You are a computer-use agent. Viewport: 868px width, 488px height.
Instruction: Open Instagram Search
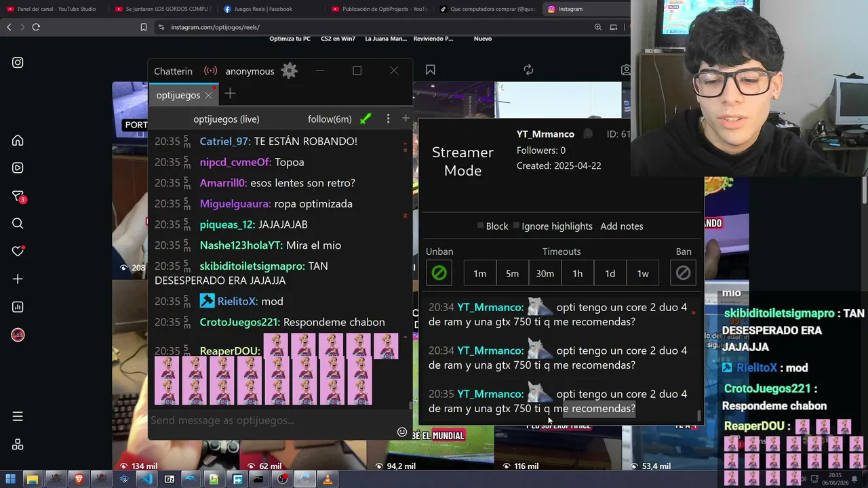pos(18,224)
